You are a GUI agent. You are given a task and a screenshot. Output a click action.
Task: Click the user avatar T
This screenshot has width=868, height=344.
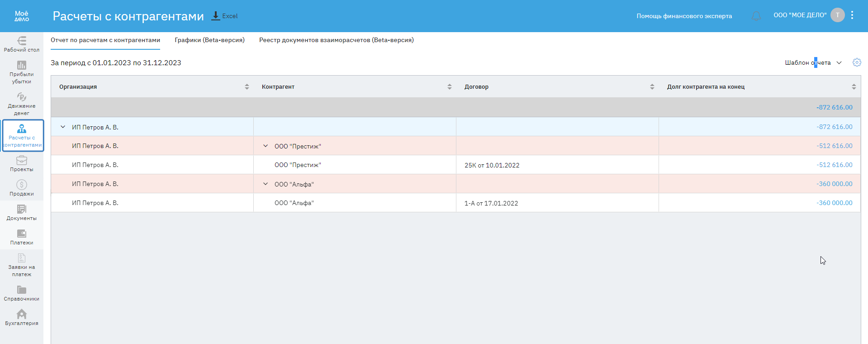(x=837, y=15)
